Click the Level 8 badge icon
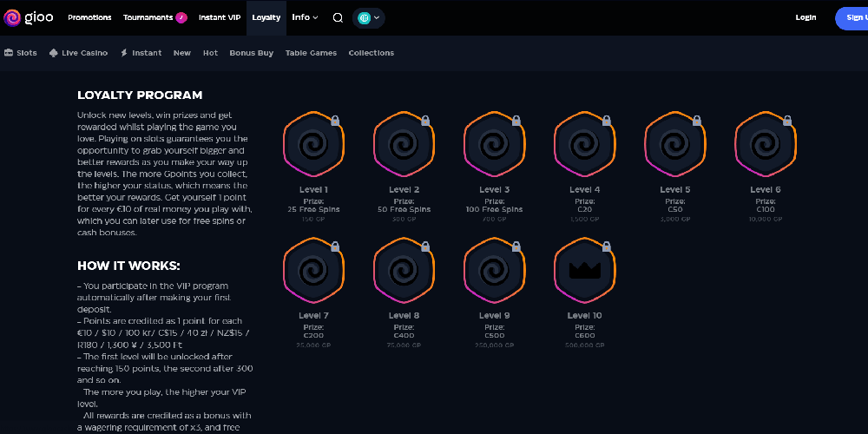 (x=404, y=270)
